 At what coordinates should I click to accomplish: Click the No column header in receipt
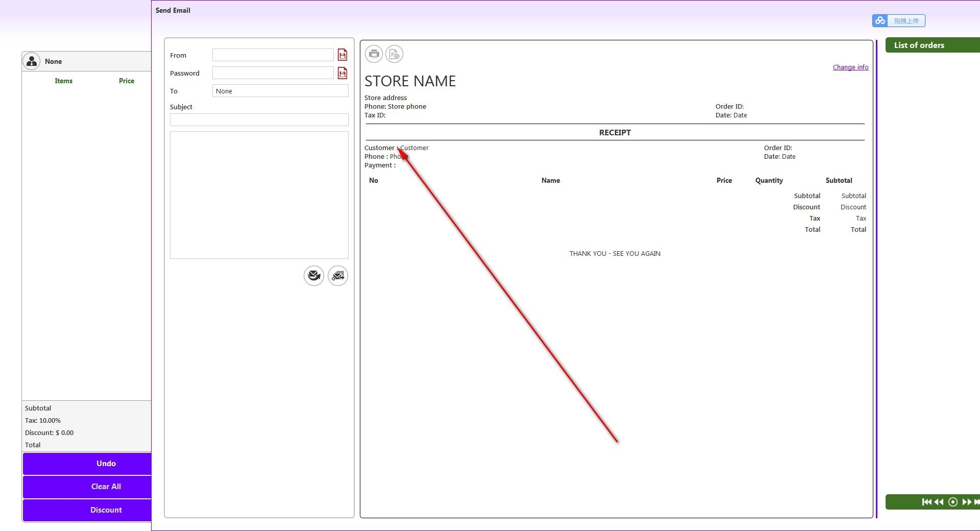tap(374, 180)
